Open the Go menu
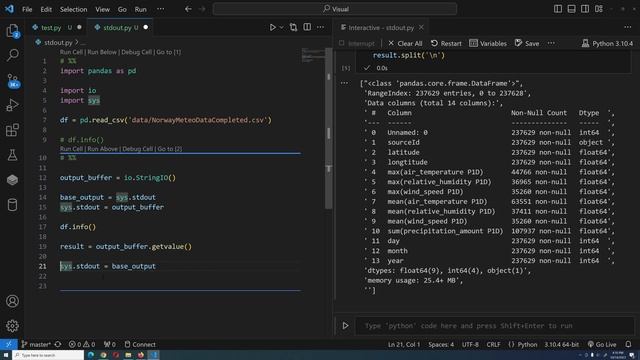640x360 pixels. tap(122, 9)
